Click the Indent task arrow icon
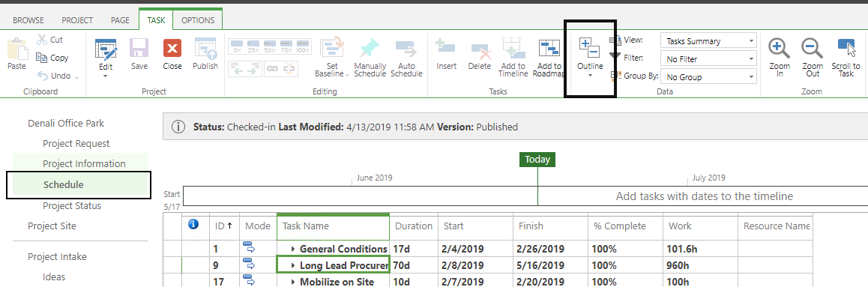 click(x=253, y=68)
